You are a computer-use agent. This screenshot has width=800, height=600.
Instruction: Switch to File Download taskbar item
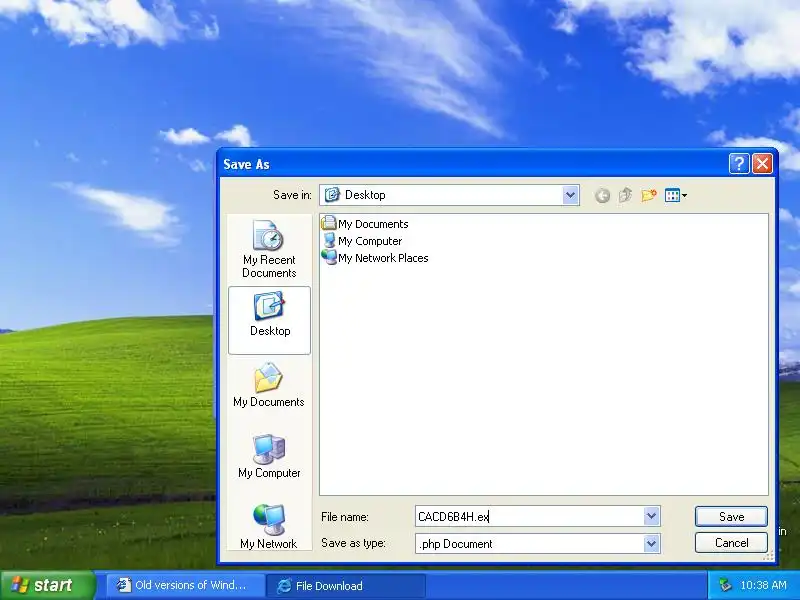coord(346,585)
